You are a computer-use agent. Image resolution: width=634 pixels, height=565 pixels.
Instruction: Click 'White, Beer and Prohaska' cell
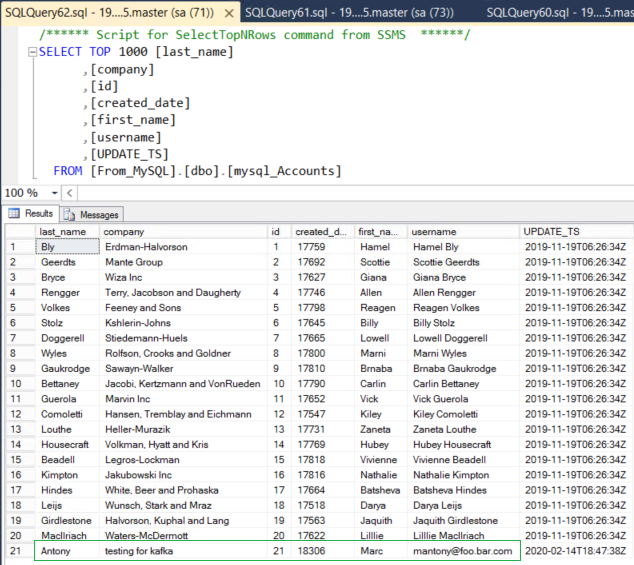(x=183, y=490)
